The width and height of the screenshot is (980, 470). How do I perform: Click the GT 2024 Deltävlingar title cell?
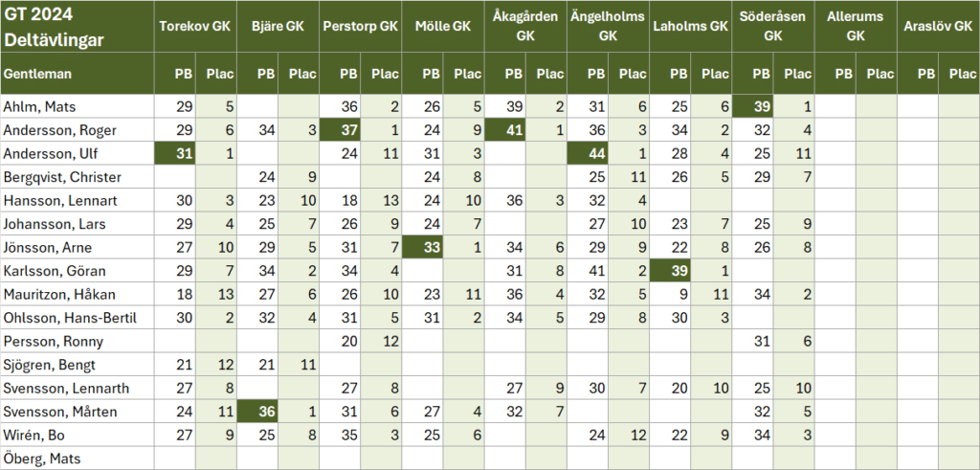pyautogui.click(x=77, y=27)
